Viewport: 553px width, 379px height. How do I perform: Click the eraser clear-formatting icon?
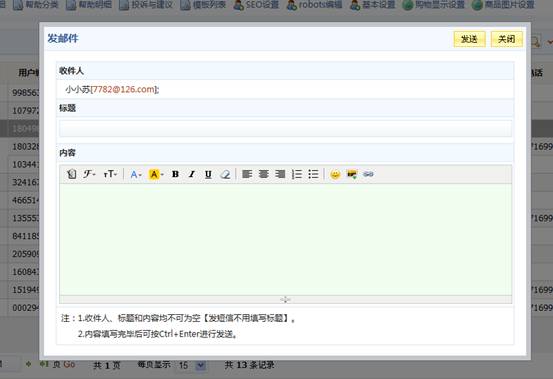click(225, 174)
